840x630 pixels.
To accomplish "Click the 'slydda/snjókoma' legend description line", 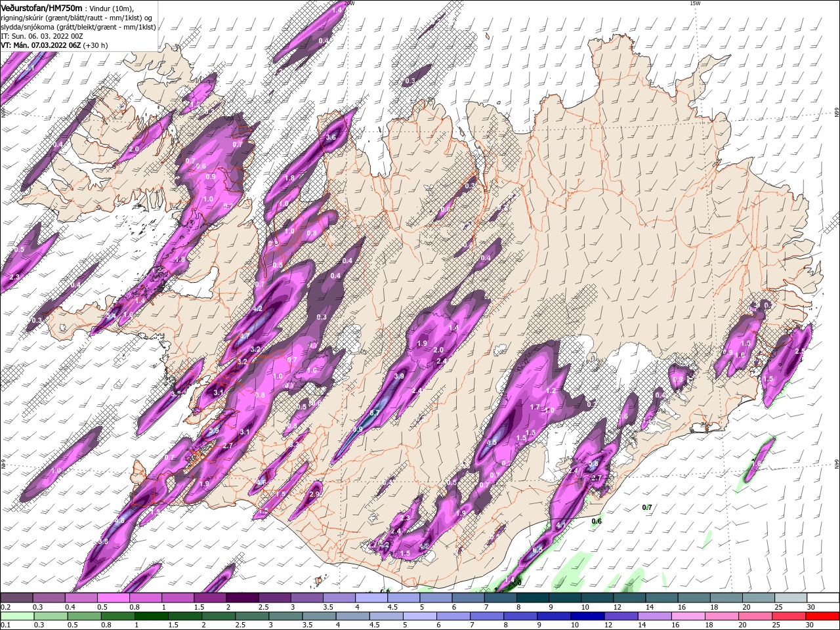I will (x=78, y=27).
